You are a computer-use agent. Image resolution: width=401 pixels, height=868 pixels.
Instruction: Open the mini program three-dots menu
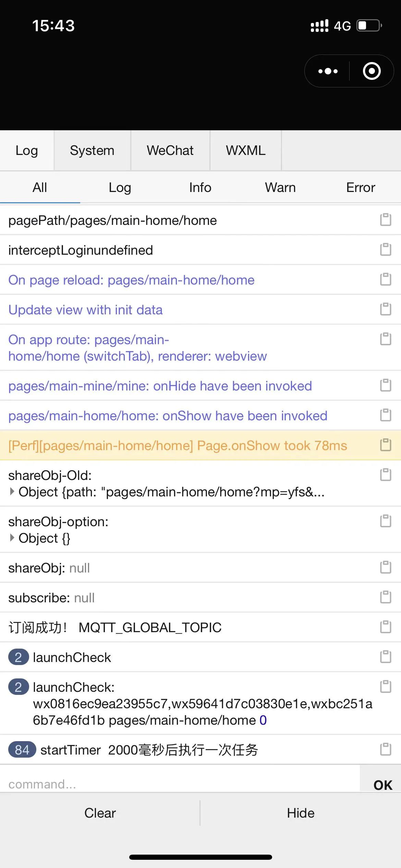(328, 71)
